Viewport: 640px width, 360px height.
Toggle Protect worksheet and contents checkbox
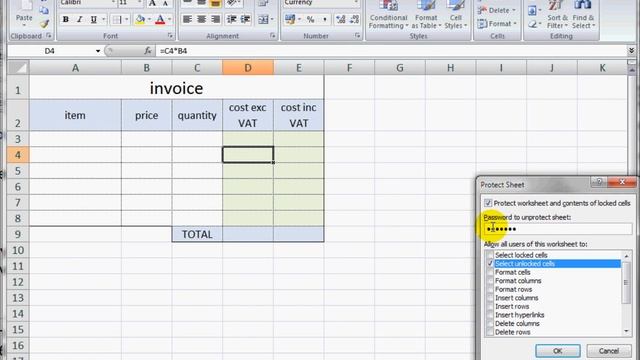[488, 203]
